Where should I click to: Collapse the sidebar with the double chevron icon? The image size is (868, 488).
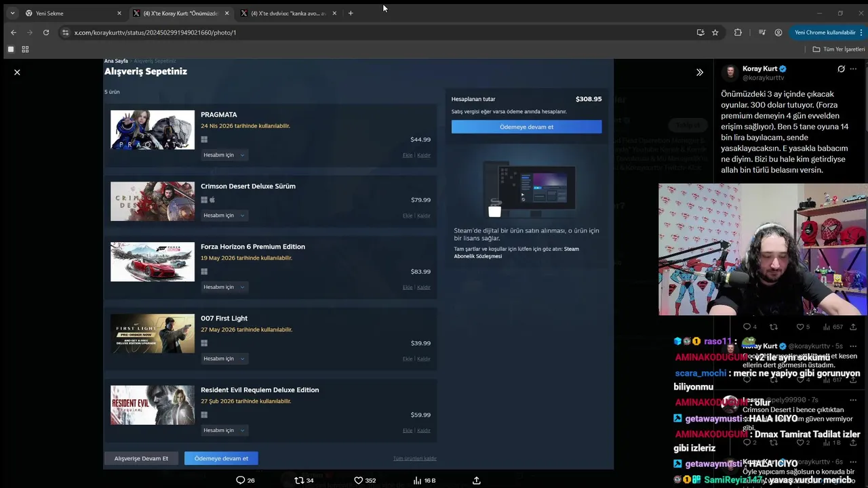click(x=700, y=72)
